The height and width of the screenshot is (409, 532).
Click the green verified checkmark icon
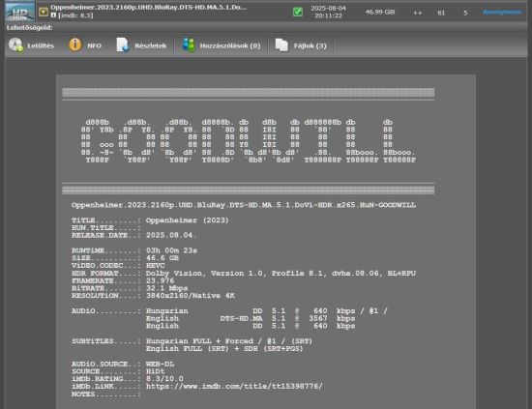(298, 12)
